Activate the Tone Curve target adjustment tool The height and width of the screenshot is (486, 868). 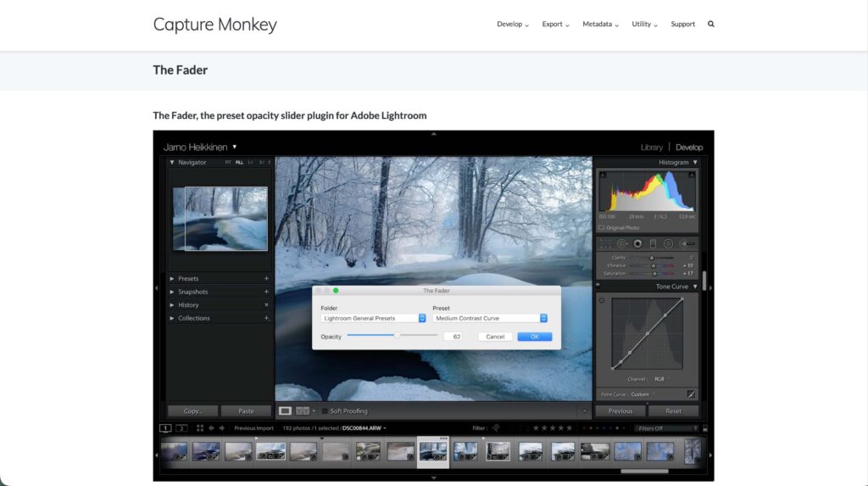(x=602, y=300)
